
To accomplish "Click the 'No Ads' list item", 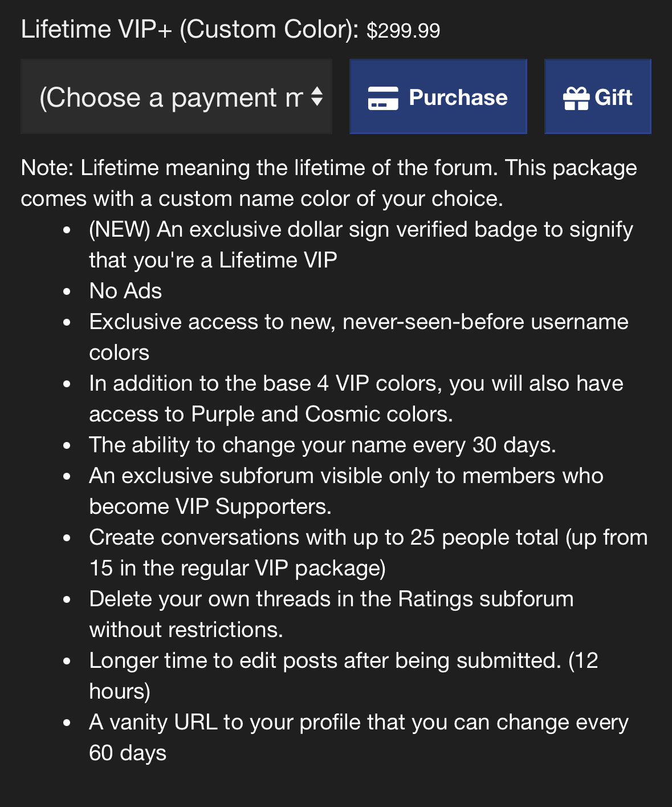I will pyautogui.click(x=125, y=291).
